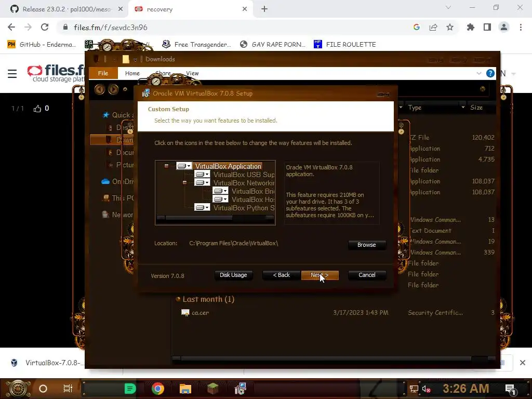
Task: Select Quick access in Explorer sidebar
Action: pos(118,115)
